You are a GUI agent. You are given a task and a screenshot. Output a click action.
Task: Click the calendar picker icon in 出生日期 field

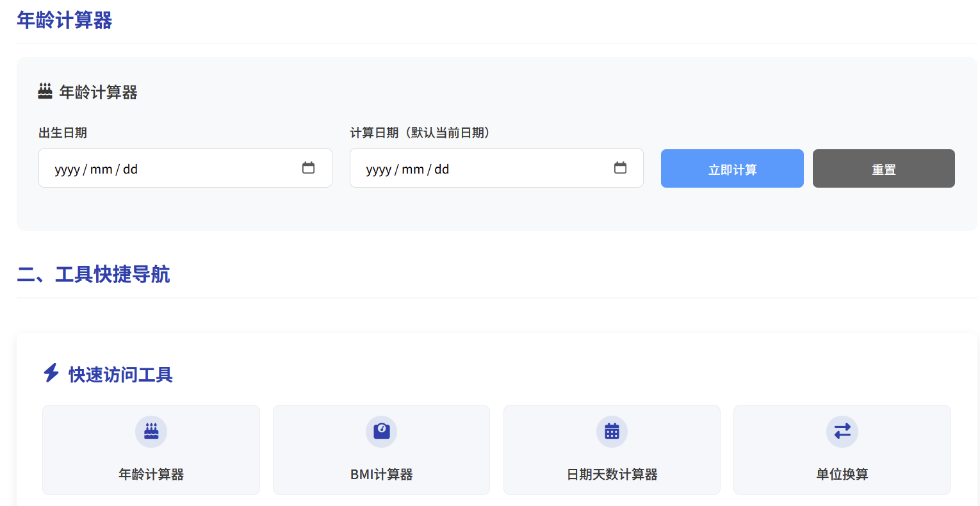[x=309, y=168]
